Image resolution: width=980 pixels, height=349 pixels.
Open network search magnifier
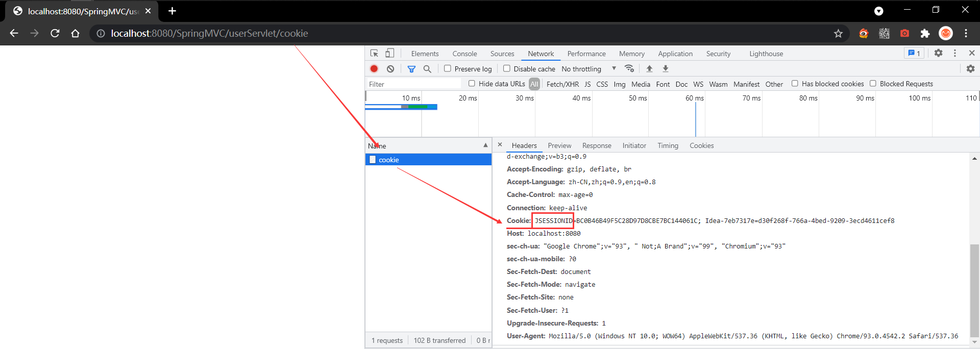tap(427, 69)
